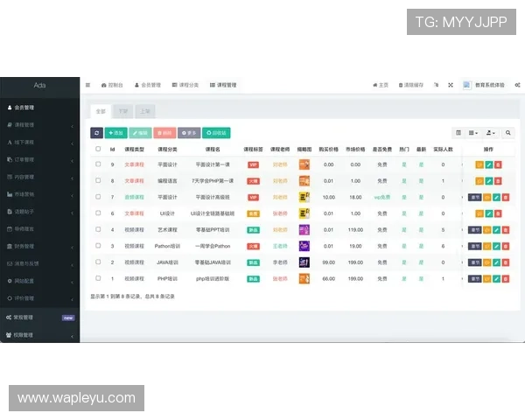Screen dimensions: 525x420
Task: Expand 内容管理 in the sidebar
Action: click(40, 177)
